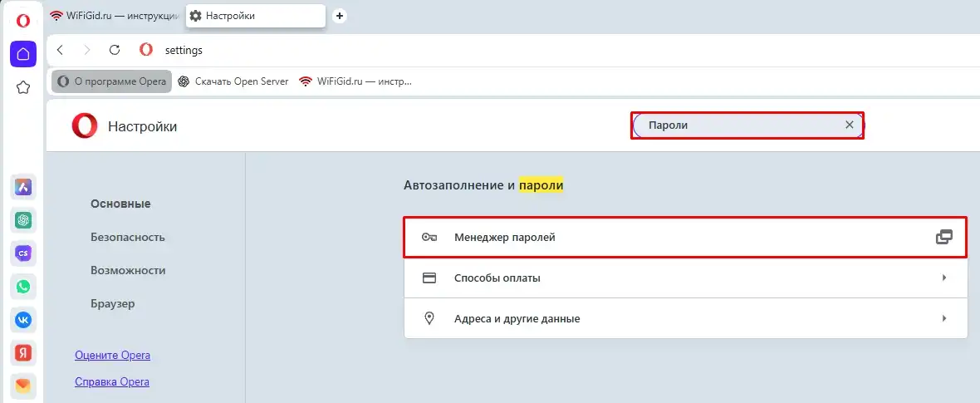Image resolution: width=980 pixels, height=403 pixels.
Task: Click the Справка Opera link
Action: (x=112, y=382)
